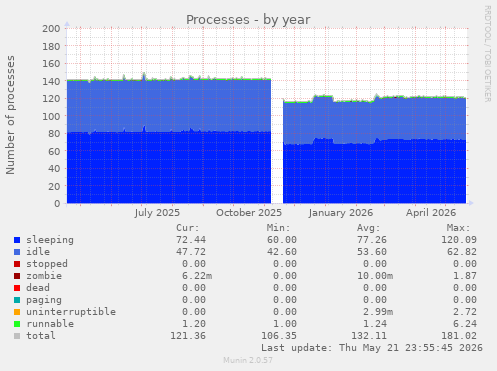Click idle maximum value 62.82
Viewport: 497px width, 371px height.
[462, 252]
